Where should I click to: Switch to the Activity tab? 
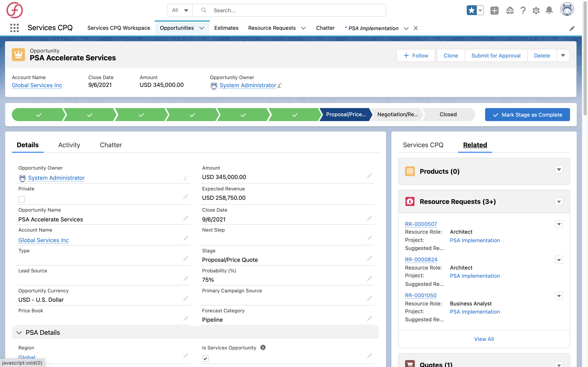click(69, 145)
